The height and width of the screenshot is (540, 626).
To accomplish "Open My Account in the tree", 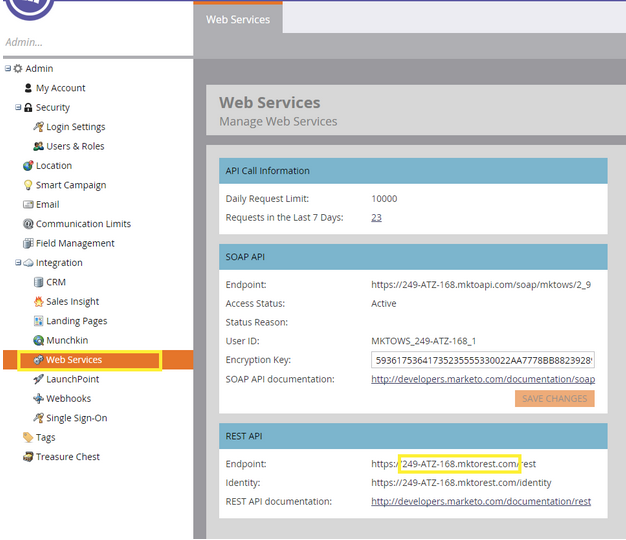I will tap(61, 88).
